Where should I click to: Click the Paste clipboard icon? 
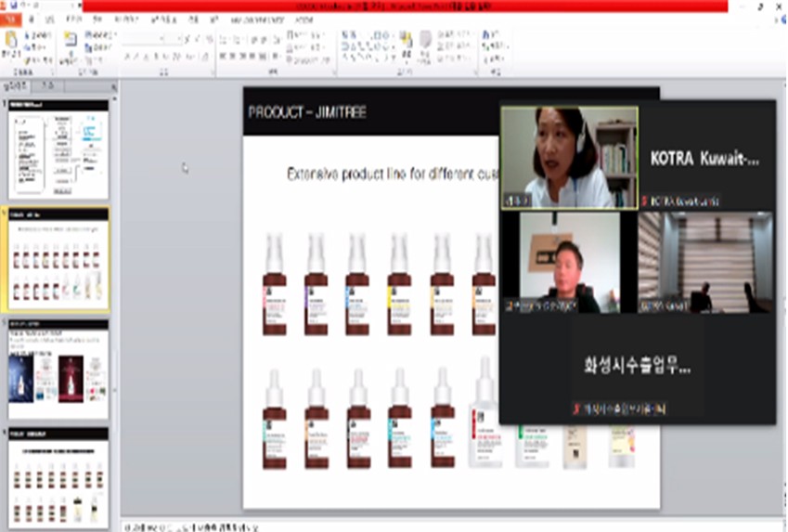pos(10,39)
